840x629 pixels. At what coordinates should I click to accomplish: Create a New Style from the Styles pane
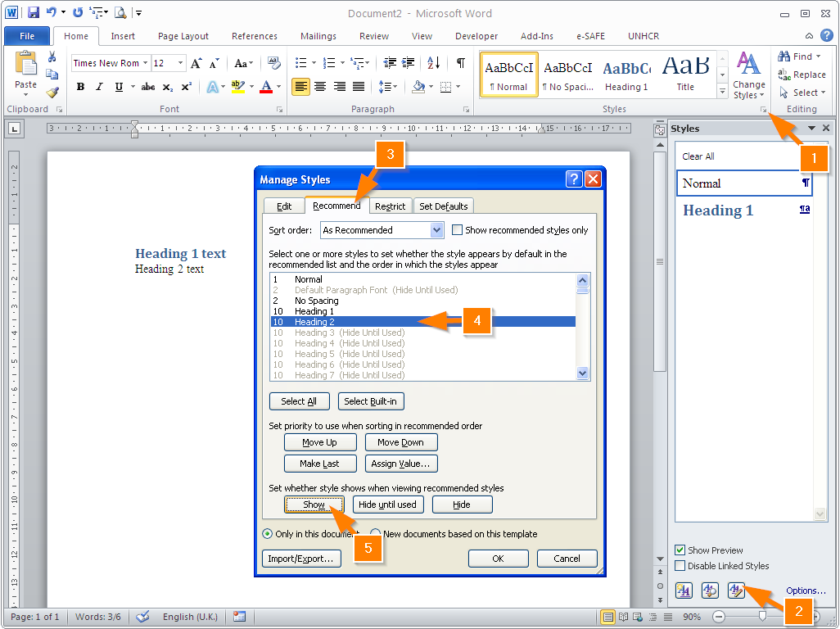pos(684,591)
